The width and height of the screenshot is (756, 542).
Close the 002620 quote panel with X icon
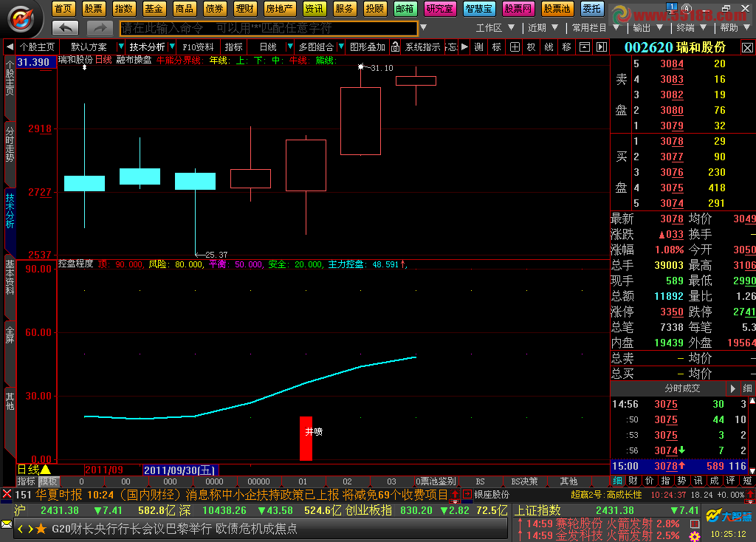tap(747, 48)
